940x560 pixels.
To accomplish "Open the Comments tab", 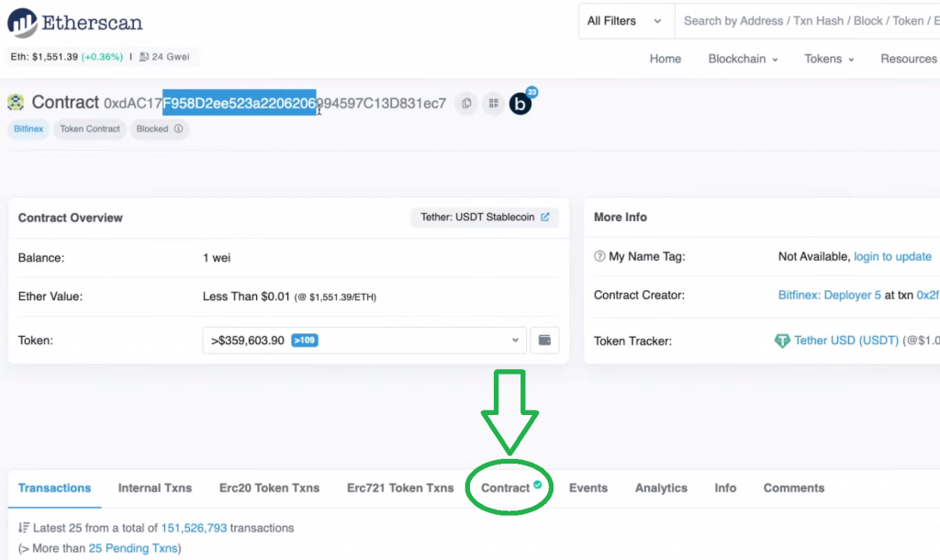I will click(x=794, y=488).
